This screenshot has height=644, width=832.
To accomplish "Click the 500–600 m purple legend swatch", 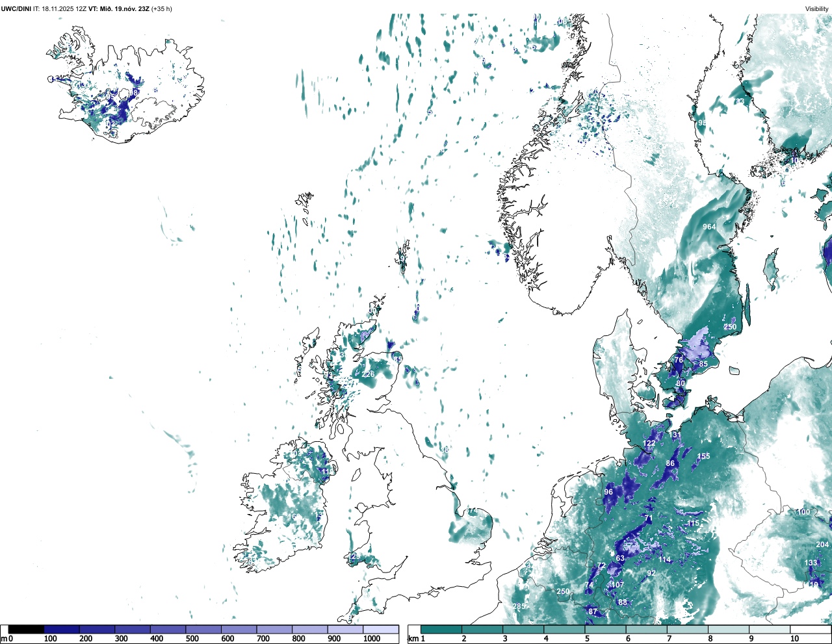I will (203, 630).
